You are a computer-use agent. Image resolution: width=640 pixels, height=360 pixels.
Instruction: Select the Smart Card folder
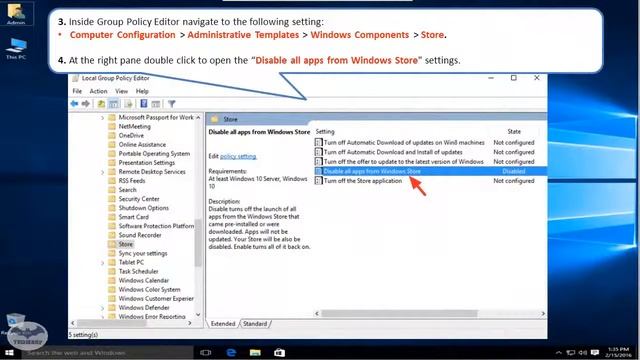point(133,217)
